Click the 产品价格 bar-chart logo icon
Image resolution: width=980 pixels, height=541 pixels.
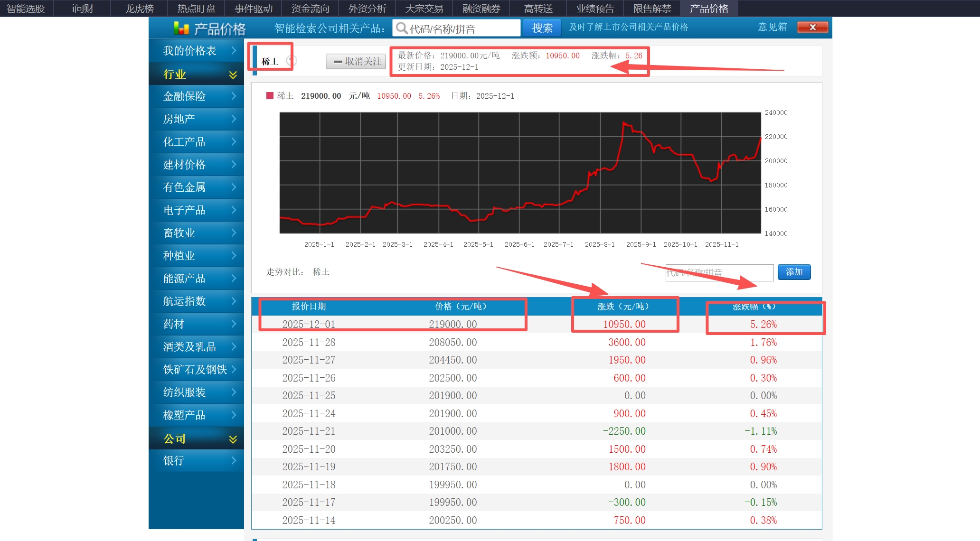click(x=181, y=28)
